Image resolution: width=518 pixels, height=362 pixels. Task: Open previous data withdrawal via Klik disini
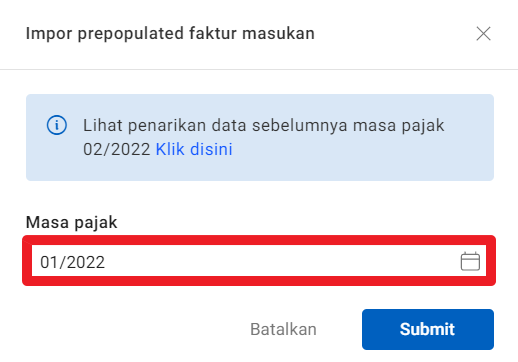tap(194, 149)
